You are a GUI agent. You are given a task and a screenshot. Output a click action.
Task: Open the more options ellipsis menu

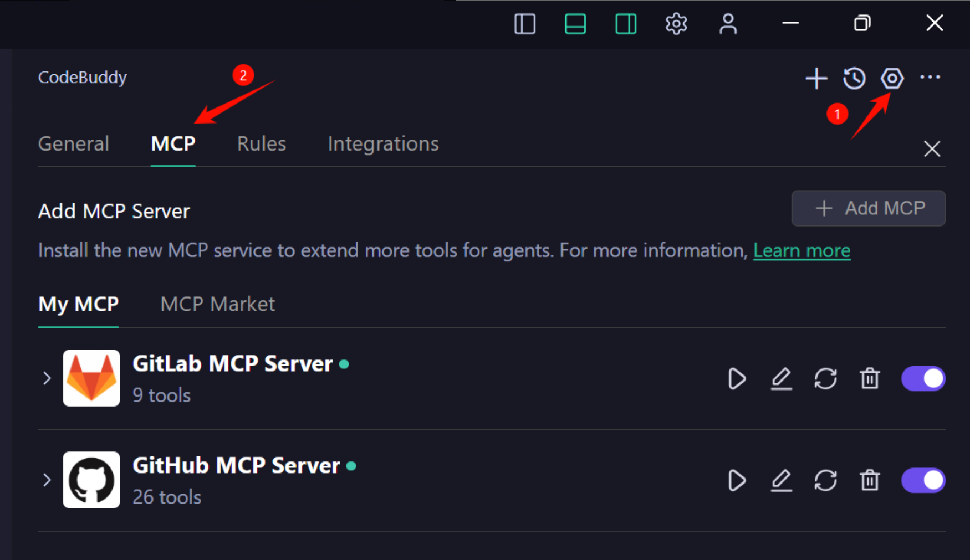[930, 78]
